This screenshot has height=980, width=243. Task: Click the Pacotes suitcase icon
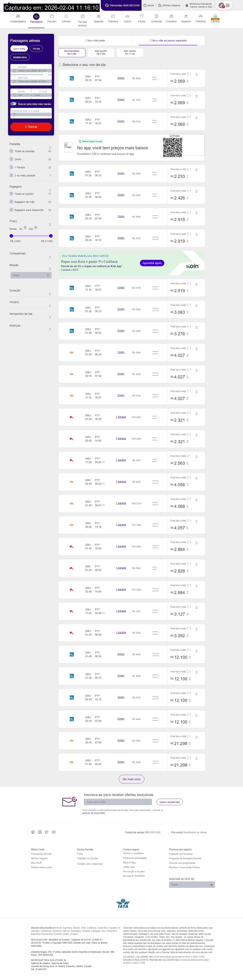pyautogui.click(x=52, y=16)
